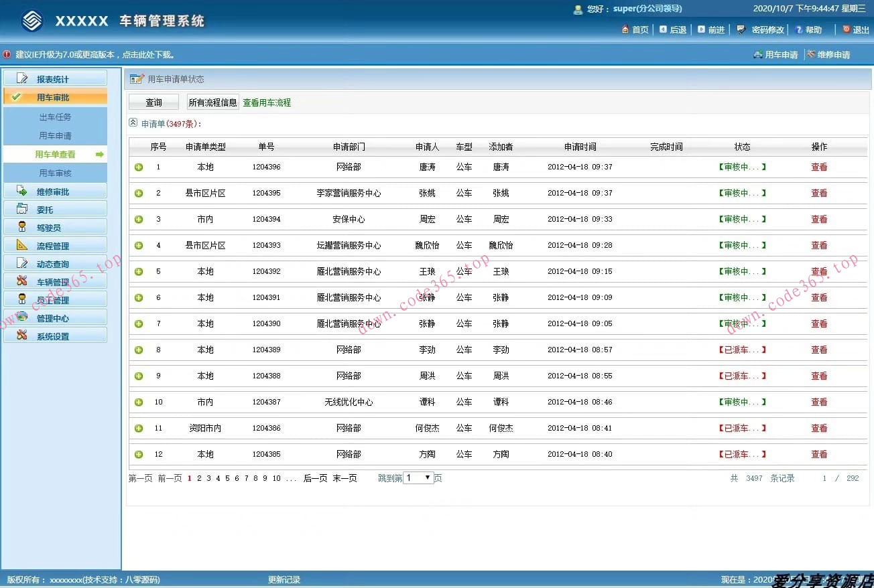Screen dimensions: 874x588
Task: Expand order 1204389 row details
Action: coord(139,350)
